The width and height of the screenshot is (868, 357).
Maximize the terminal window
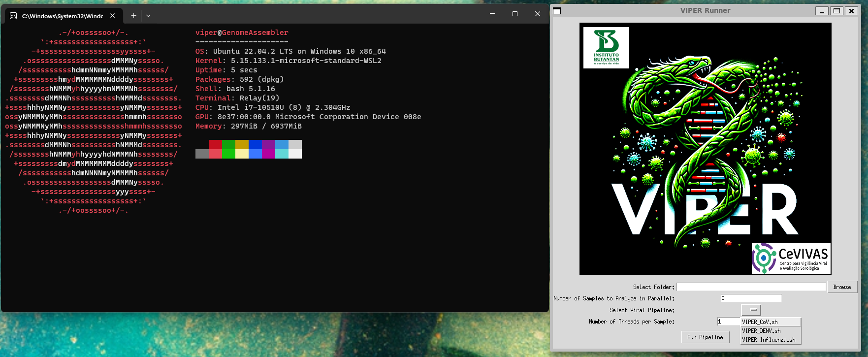[515, 14]
